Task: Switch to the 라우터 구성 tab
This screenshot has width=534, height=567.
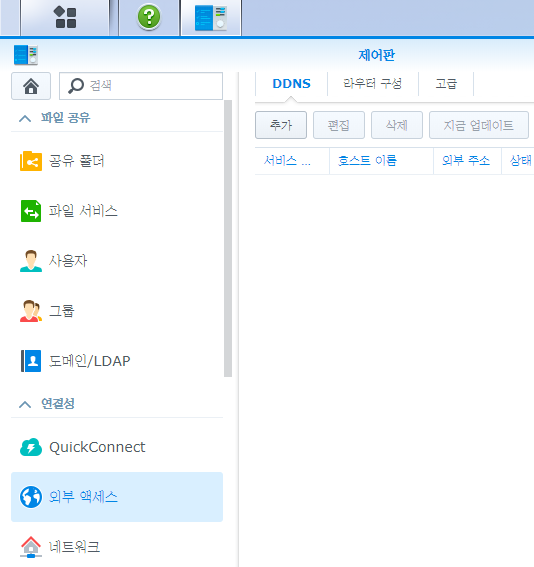Action: 373,84
